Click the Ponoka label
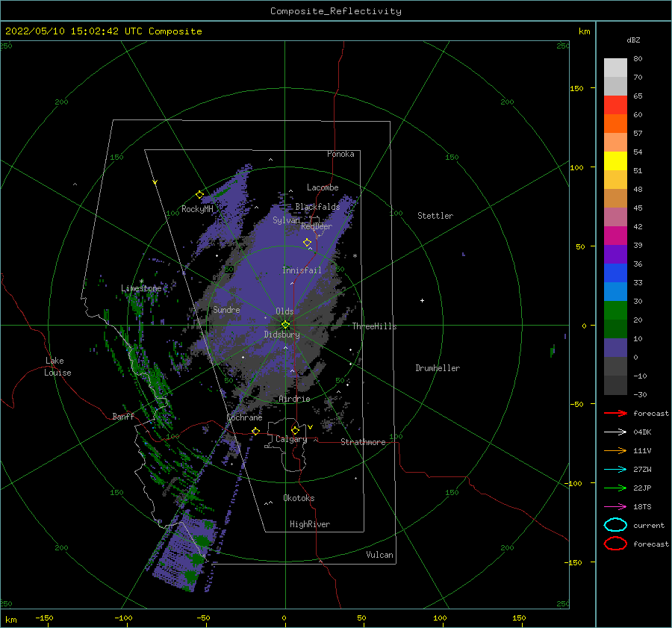Viewport: 672px width, 628px height. (x=340, y=154)
